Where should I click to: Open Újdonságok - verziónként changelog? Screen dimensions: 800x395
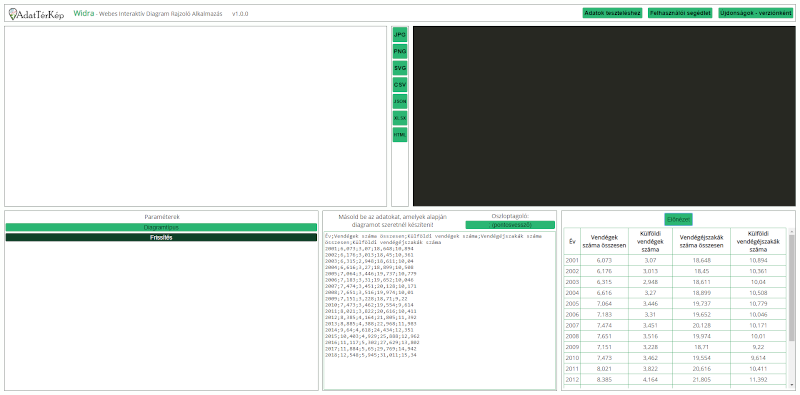[x=755, y=13]
